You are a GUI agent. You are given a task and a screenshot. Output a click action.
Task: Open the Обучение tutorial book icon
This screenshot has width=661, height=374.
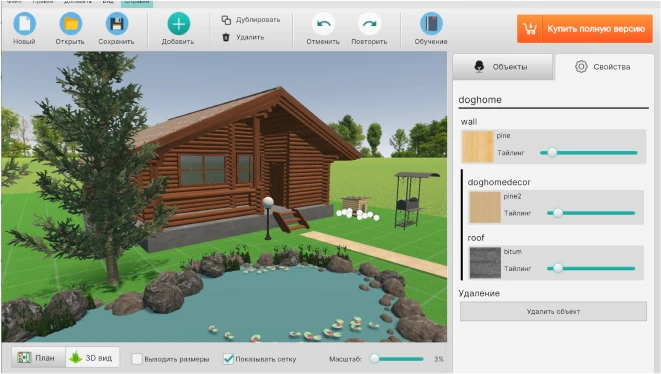(431, 24)
